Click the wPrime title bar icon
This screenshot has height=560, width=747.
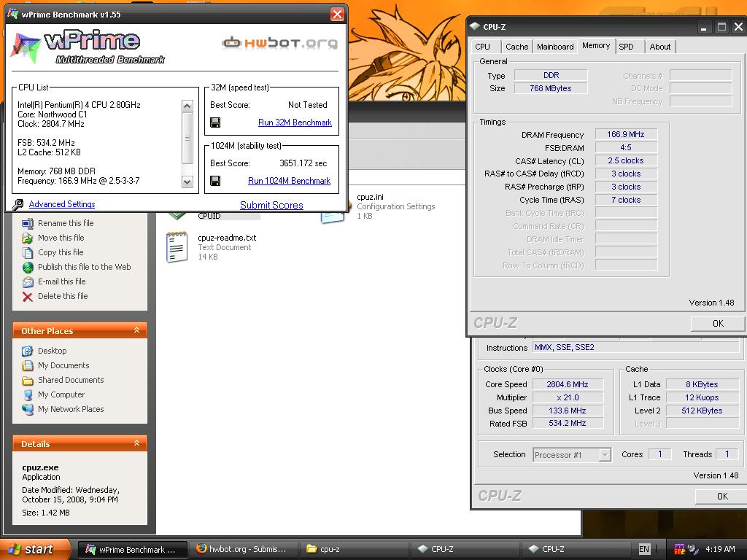coord(13,14)
